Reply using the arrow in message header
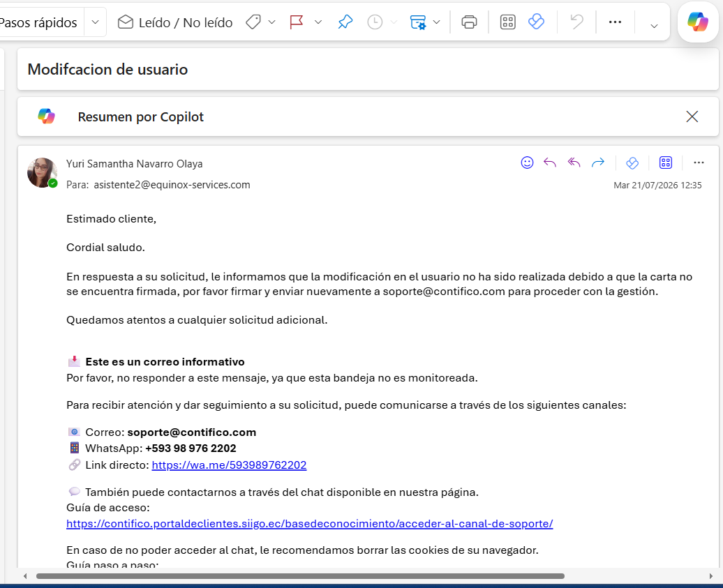Viewport: 723px width, 588px height. tap(550, 163)
